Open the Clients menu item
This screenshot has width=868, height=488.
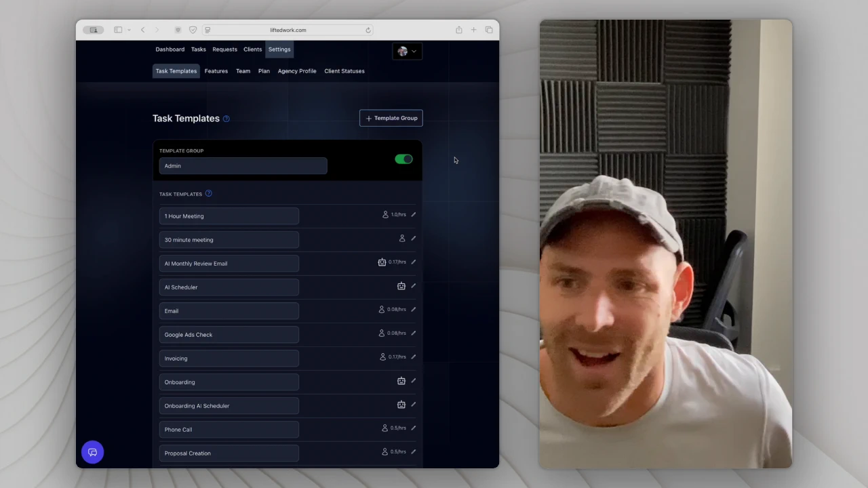253,49
